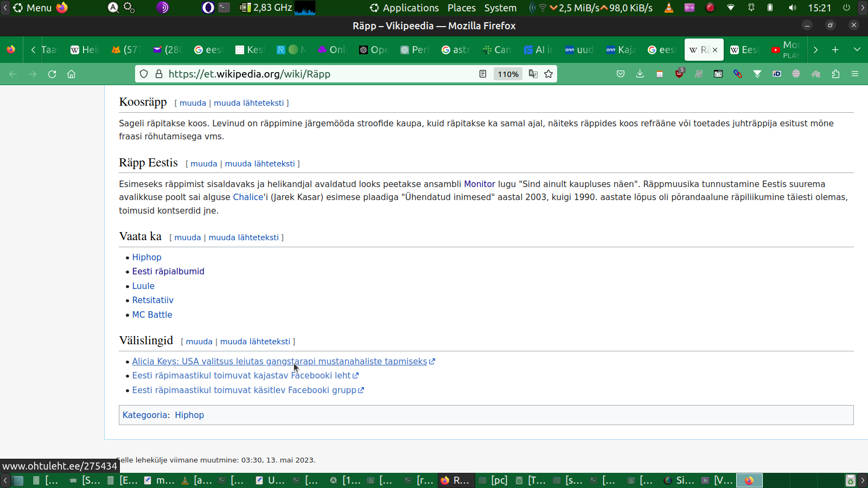Image resolution: width=868 pixels, height=488 pixels.
Task: Reload the current Wikipedia page
Action: pyautogui.click(x=52, y=74)
